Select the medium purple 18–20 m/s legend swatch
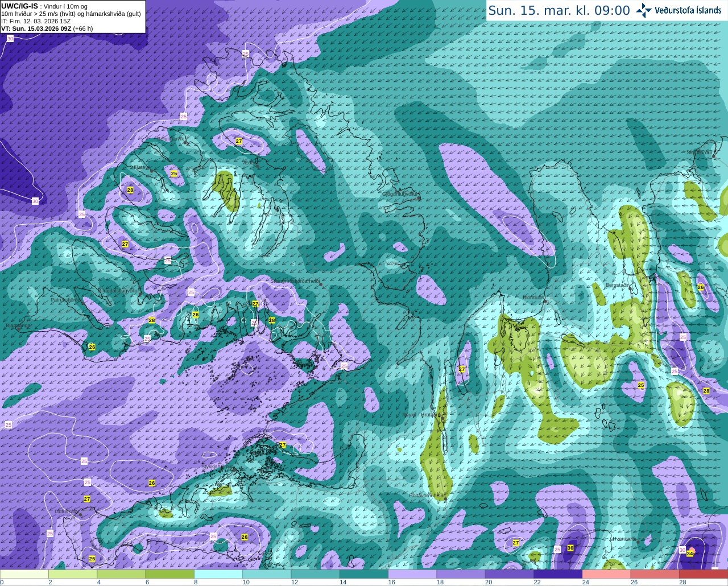This screenshot has width=728, height=586. tap(461, 574)
